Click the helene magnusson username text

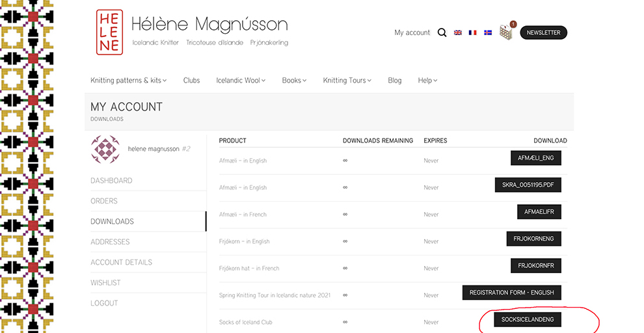click(154, 149)
